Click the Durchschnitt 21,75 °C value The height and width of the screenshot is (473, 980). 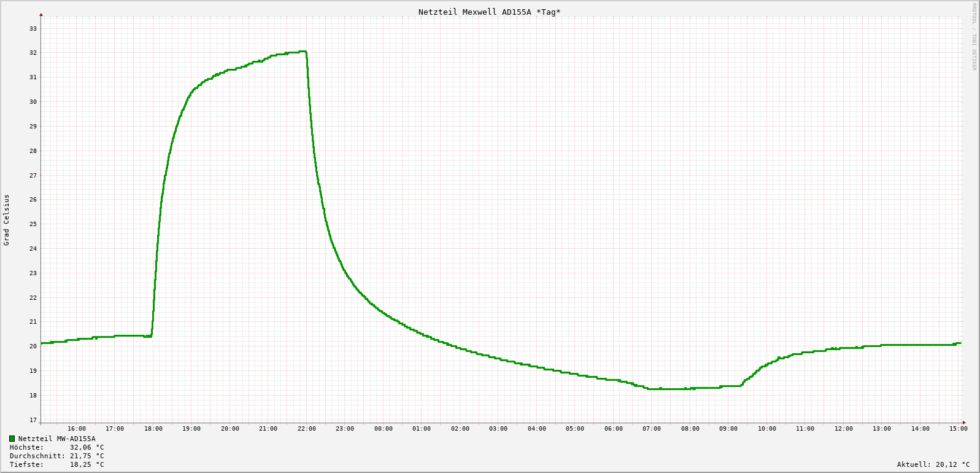click(87, 456)
